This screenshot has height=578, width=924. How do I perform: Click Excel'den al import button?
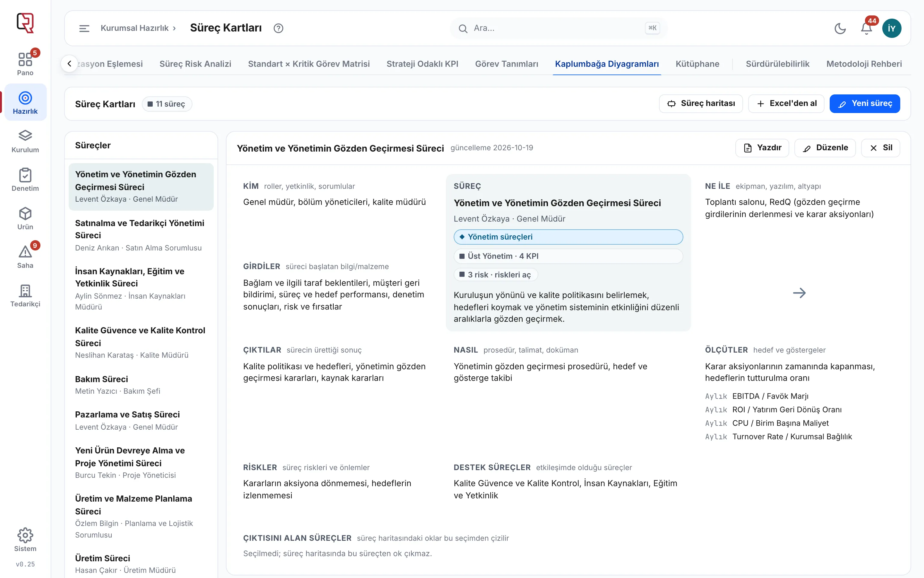coord(786,104)
